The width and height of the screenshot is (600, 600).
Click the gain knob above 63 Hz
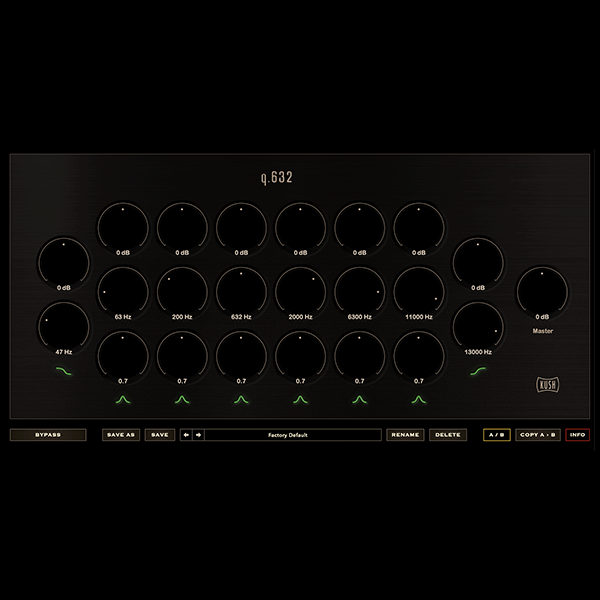coord(123,228)
